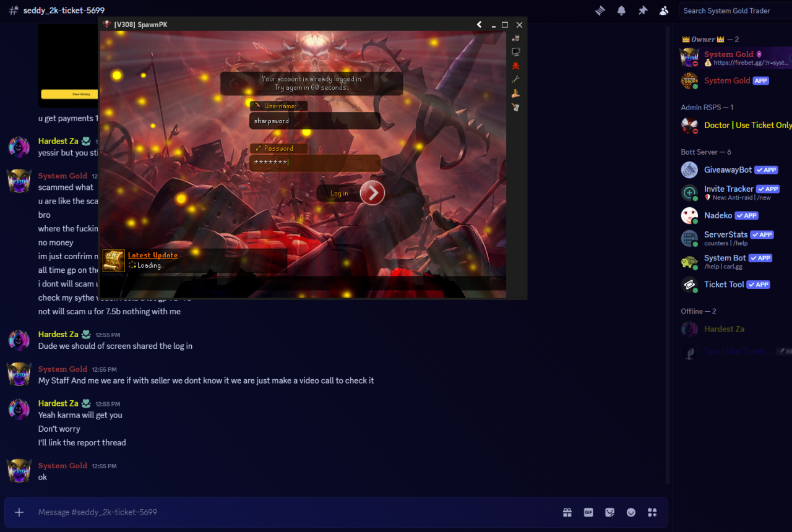Click the hand holding coins icon
The height and width of the screenshot is (532, 792).
click(x=515, y=93)
